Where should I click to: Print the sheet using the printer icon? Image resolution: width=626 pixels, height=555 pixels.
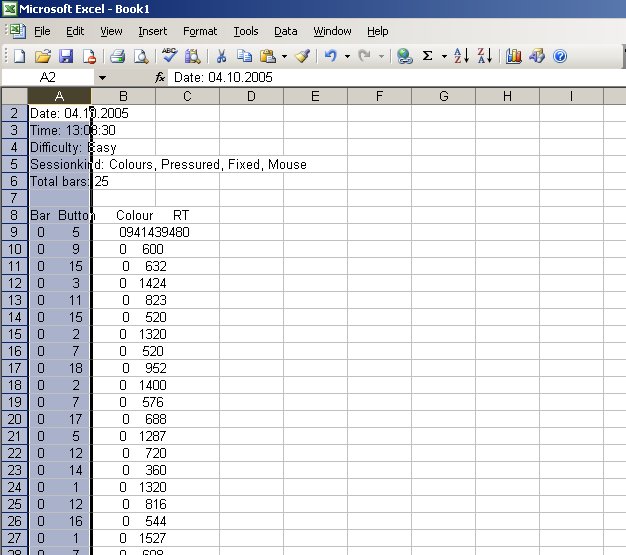point(117,56)
